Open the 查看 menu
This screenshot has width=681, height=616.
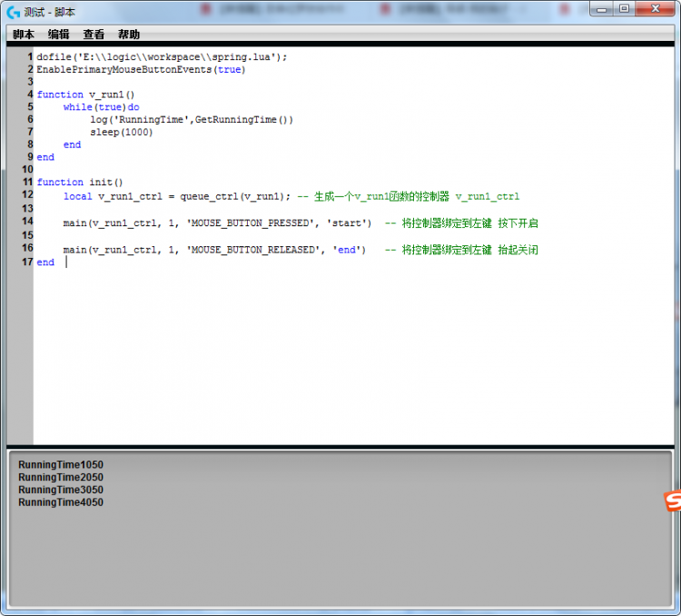[94, 35]
